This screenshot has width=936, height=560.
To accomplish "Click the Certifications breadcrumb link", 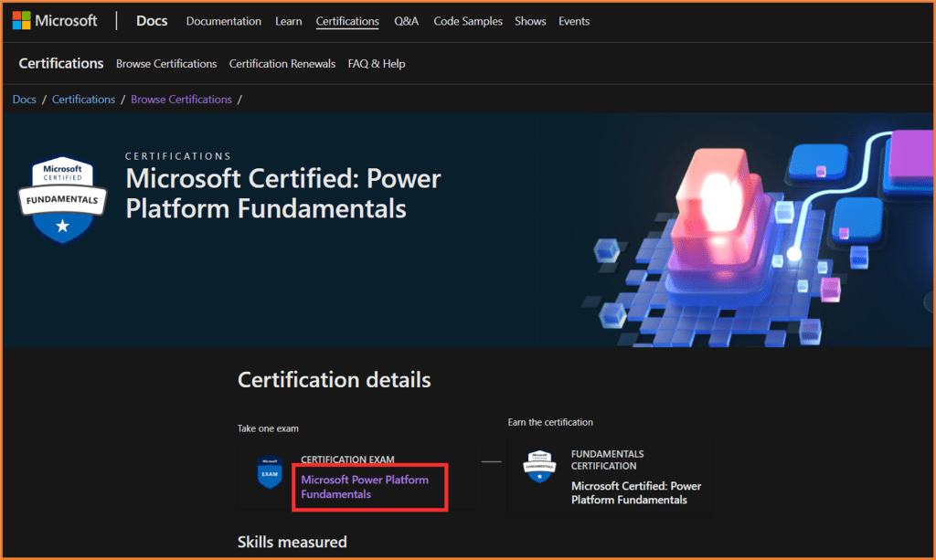I will coord(83,100).
